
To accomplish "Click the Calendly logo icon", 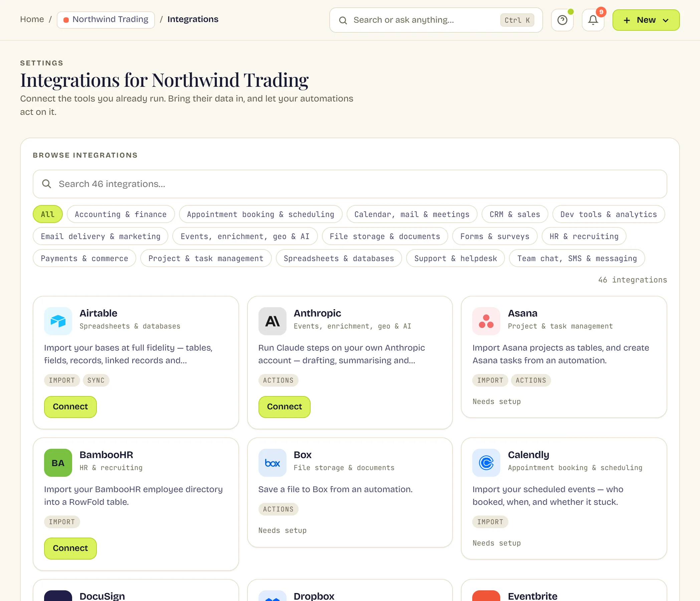I will click(x=486, y=462).
